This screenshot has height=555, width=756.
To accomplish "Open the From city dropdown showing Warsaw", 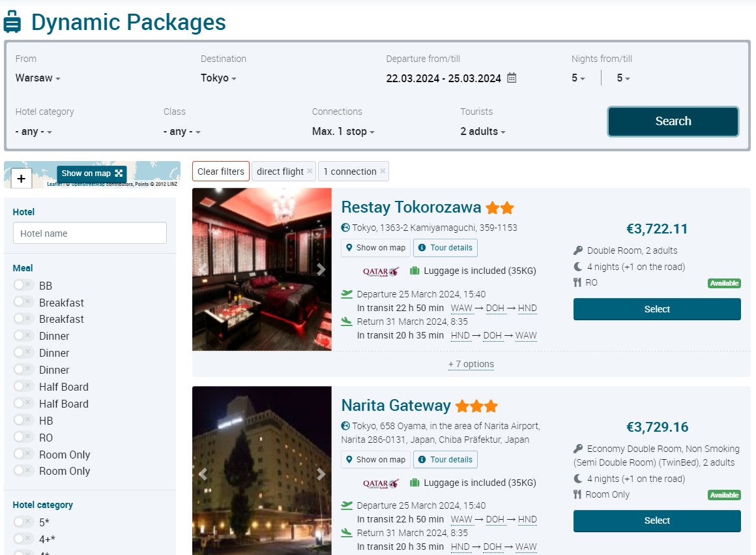I will pyautogui.click(x=38, y=78).
